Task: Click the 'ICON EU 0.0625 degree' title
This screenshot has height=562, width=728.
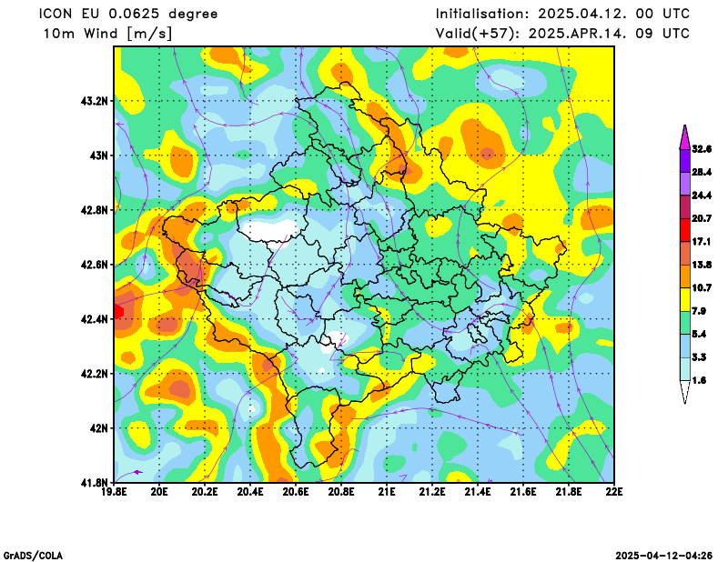Action: [x=128, y=14]
